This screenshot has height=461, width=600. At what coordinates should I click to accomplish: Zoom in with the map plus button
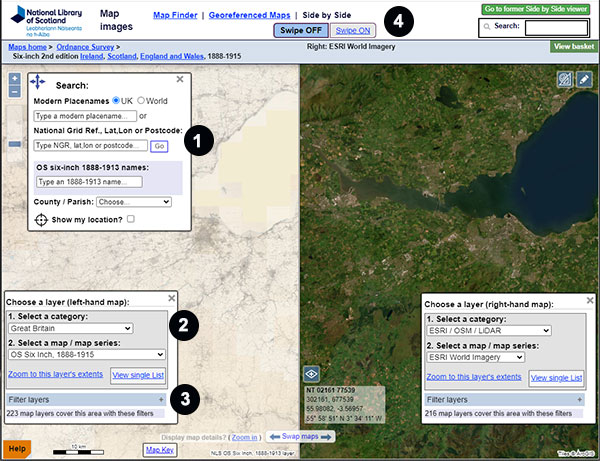click(x=15, y=79)
